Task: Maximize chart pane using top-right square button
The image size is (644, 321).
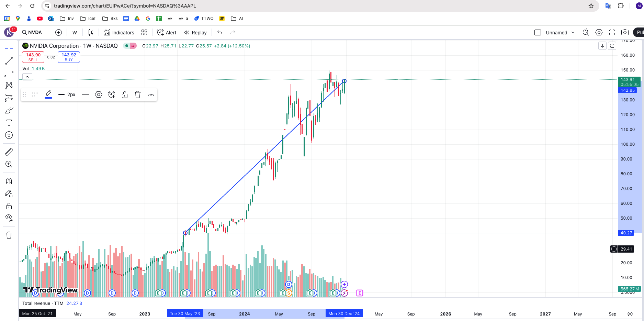Action: (612, 46)
